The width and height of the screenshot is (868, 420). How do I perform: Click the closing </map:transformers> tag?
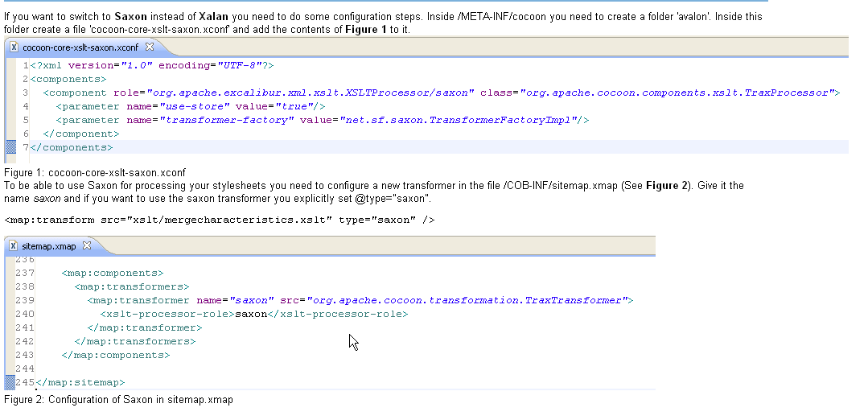point(135,341)
